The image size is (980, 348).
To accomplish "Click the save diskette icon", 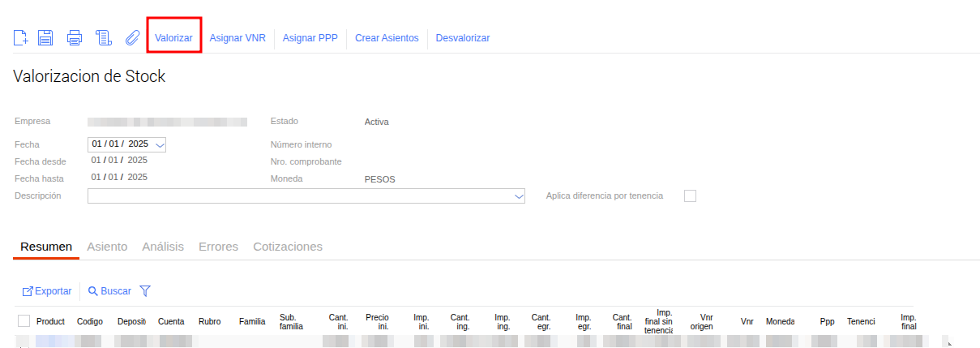I will coord(46,37).
